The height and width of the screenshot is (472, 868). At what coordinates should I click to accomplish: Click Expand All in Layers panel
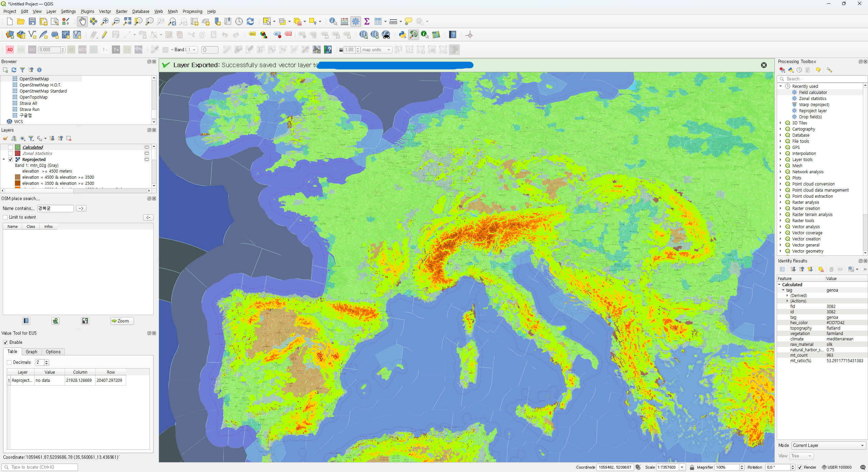point(52,138)
